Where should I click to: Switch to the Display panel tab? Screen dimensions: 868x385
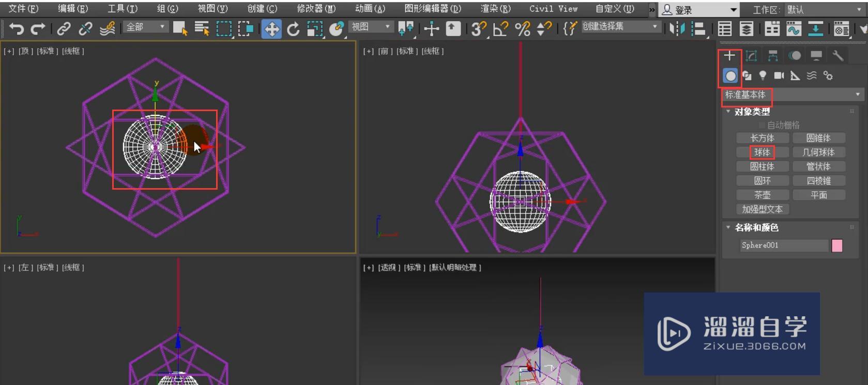[816, 55]
